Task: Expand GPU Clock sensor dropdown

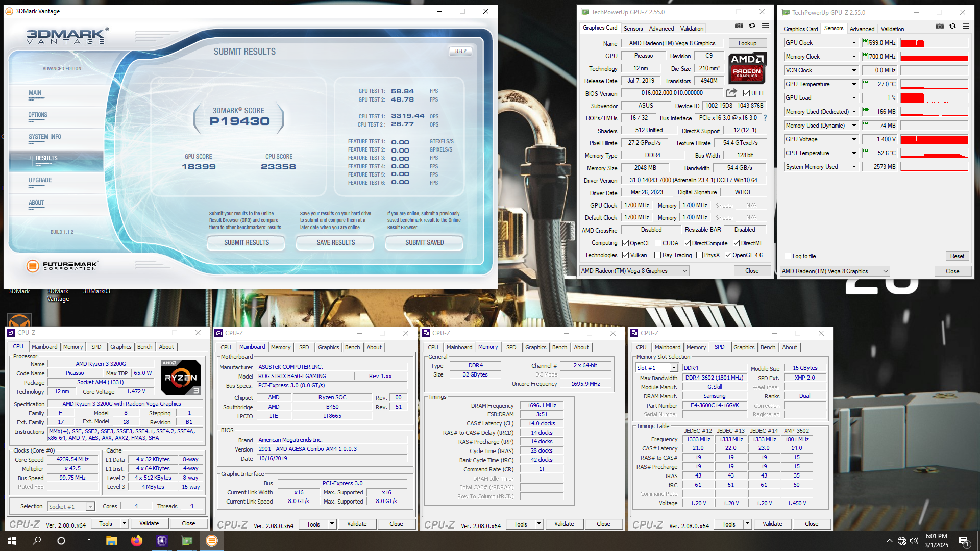Action: click(853, 43)
